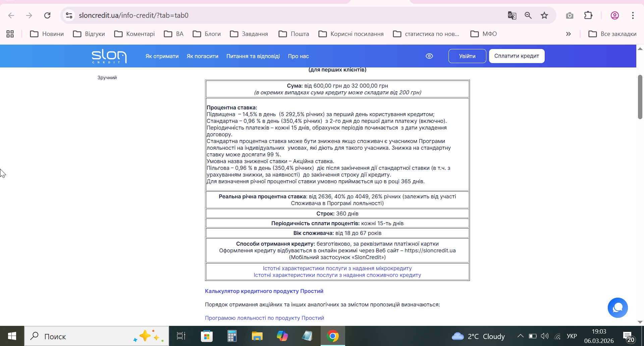The width and height of the screenshot is (644, 346).
Task: Open Chrome three-dot menu
Action: [633, 15]
